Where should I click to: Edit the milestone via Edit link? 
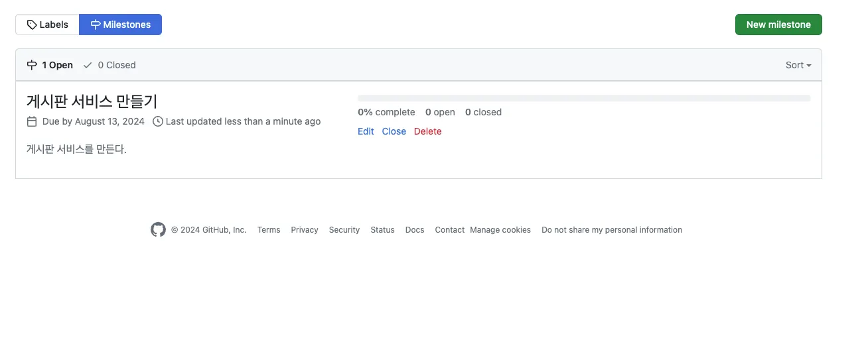coord(366,131)
